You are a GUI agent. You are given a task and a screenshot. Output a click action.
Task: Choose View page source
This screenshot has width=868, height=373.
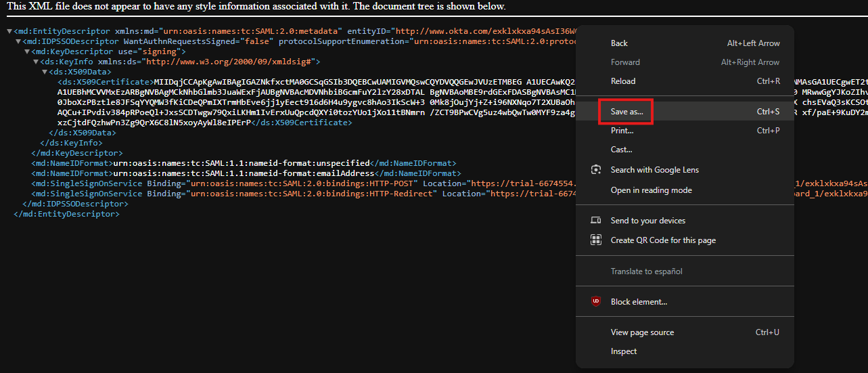click(642, 332)
